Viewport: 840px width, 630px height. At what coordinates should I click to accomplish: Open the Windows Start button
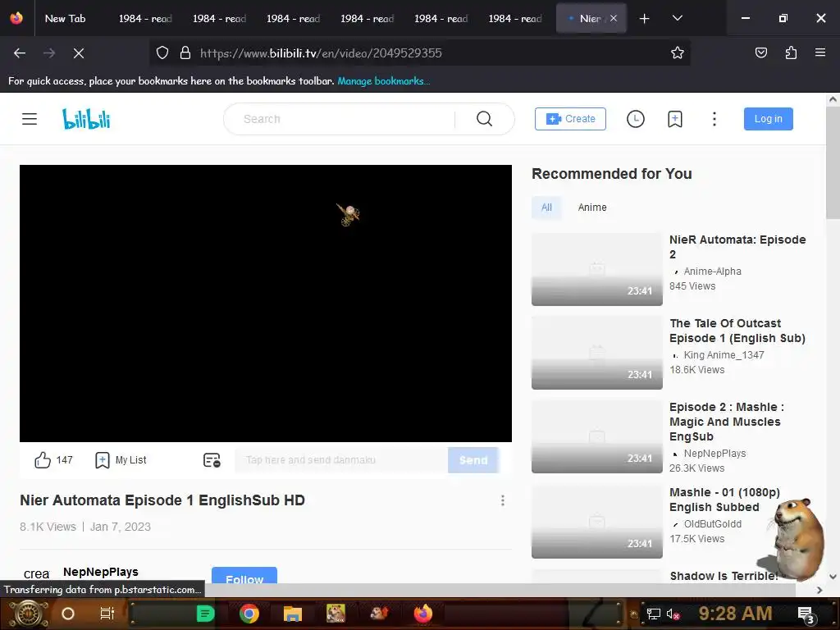[27, 614]
